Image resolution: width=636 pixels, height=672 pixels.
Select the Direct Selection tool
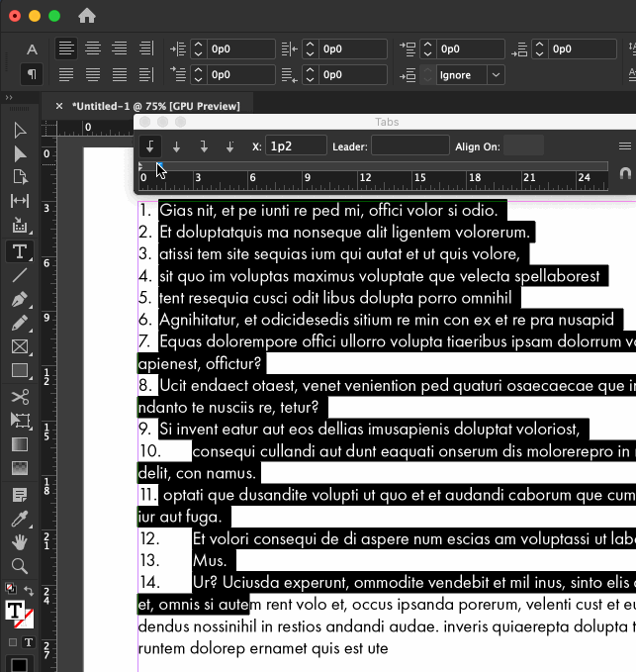[x=20, y=153]
